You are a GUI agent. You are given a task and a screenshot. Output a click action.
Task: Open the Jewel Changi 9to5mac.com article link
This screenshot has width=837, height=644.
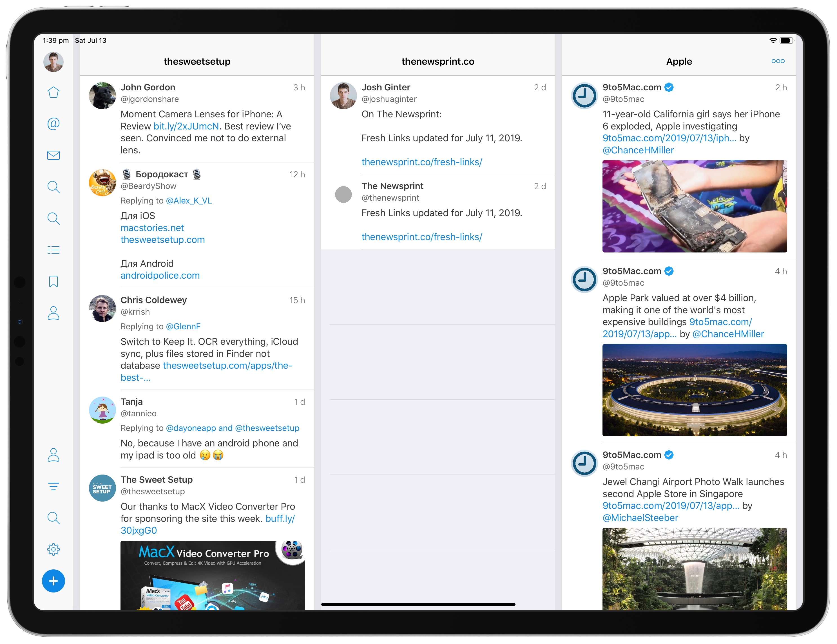click(671, 506)
